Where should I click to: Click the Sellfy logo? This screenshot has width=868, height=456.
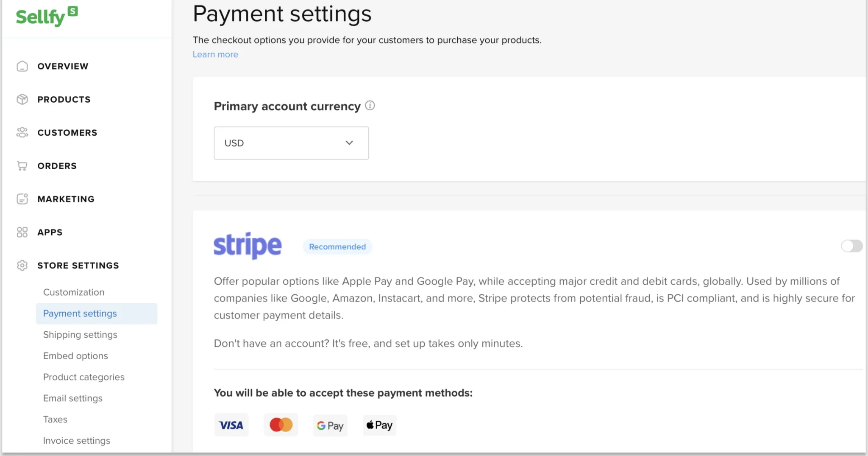tap(47, 17)
